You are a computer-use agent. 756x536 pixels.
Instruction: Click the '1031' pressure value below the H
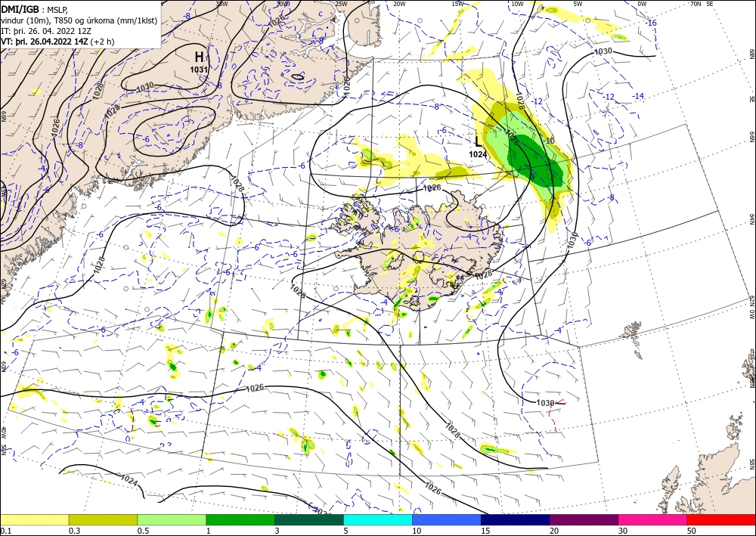tap(199, 70)
